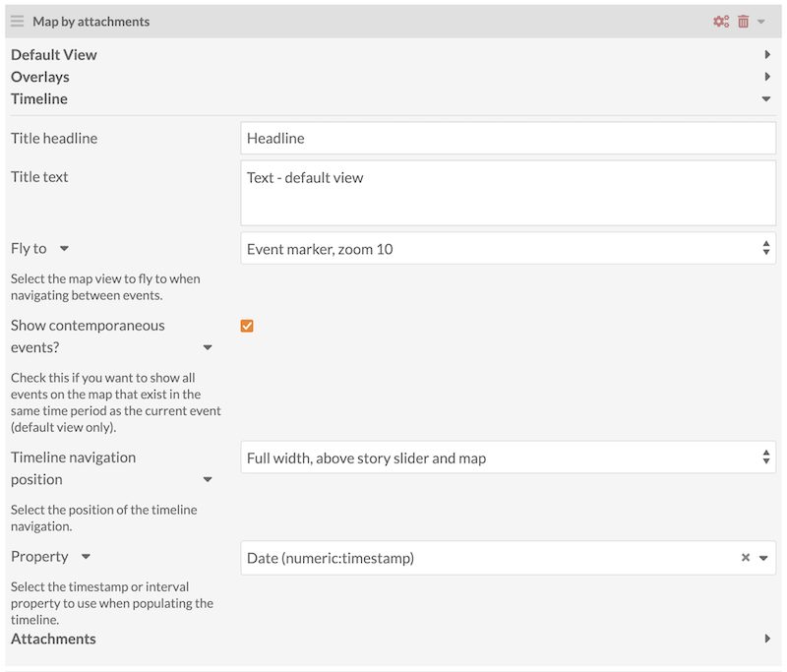Image resolution: width=787 pixels, height=672 pixels.
Task: Toggle the Fly to help caret
Action: (64, 248)
